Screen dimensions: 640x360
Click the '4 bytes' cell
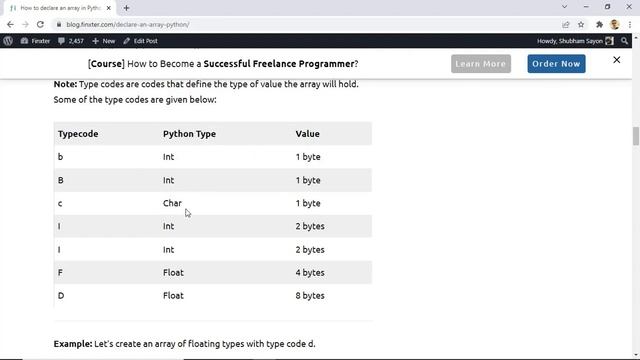pos(310,273)
